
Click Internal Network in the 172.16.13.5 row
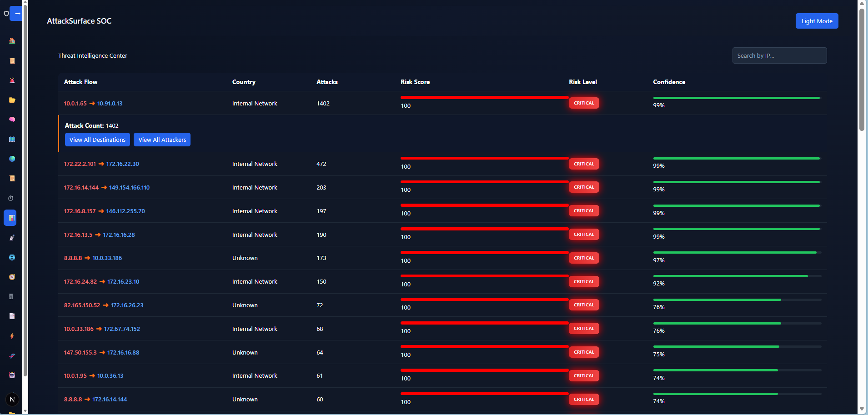click(255, 235)
